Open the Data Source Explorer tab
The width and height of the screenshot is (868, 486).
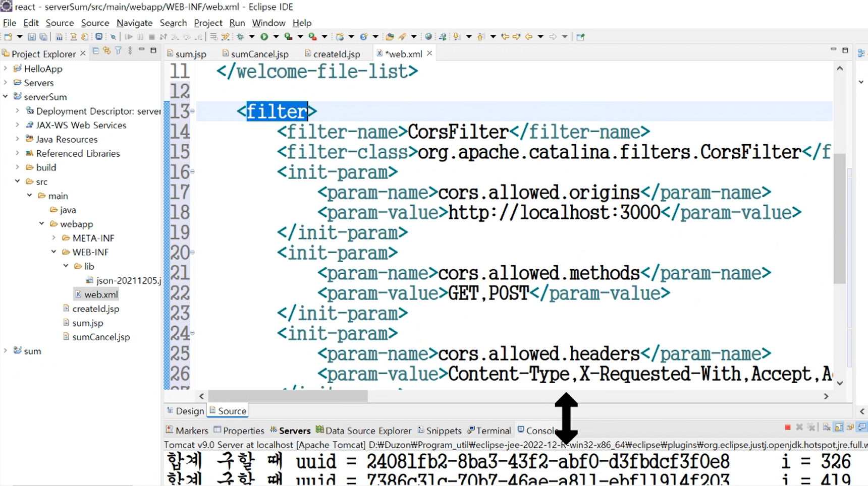(364, 431)
